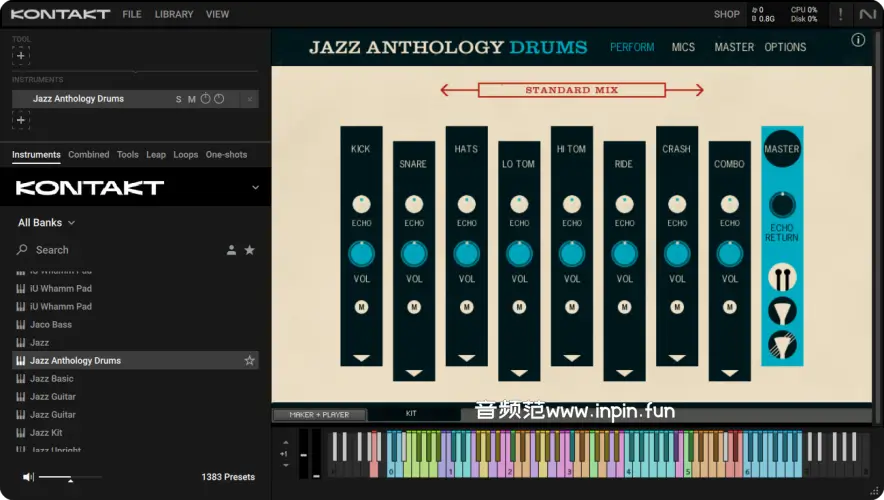Click the speaker preview volume icon
Screen dimensions: 884x500
point(28,477)
